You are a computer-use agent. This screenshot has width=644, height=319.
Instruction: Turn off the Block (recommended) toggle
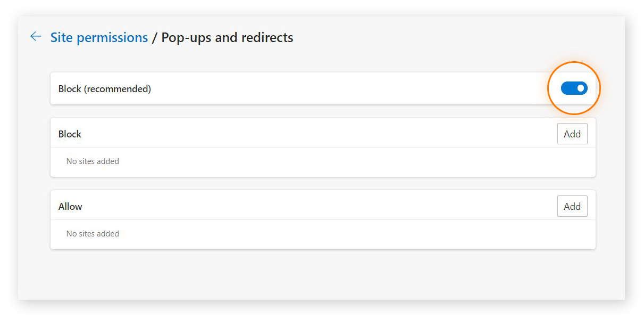click(x=574, y=88)
